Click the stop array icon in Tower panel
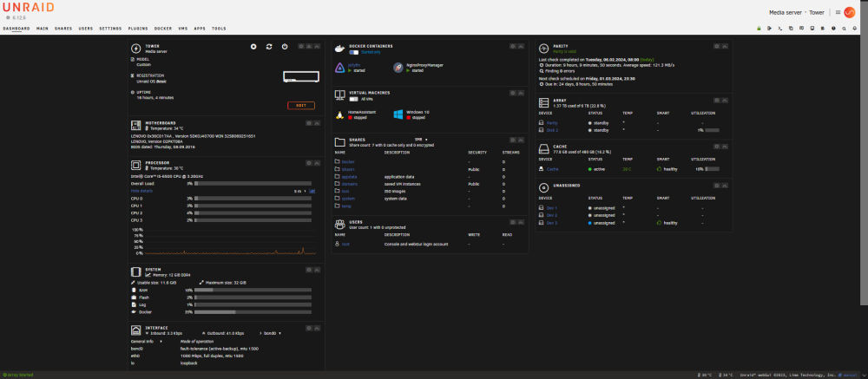The width and height of the screenshot is (868, 379). [253, 47]
